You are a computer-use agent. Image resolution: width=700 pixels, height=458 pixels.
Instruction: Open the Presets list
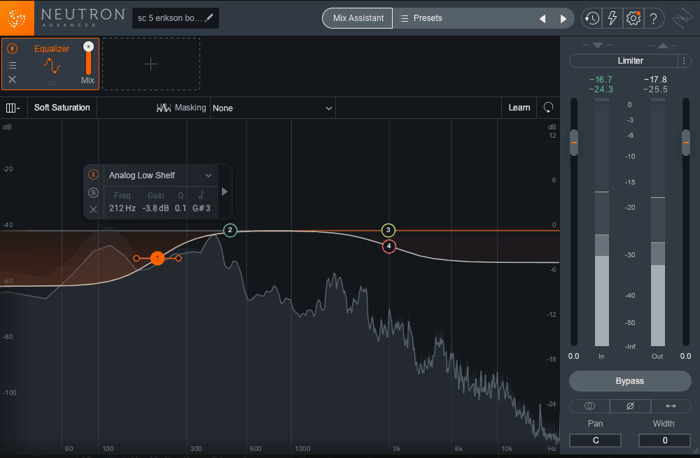pyautogui.click(x=421, y=18)
